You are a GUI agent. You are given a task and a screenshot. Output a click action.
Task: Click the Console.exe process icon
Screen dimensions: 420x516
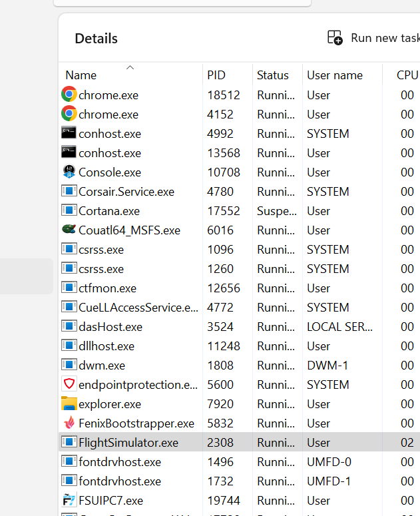pyautogui.click(x=69, y=172)
